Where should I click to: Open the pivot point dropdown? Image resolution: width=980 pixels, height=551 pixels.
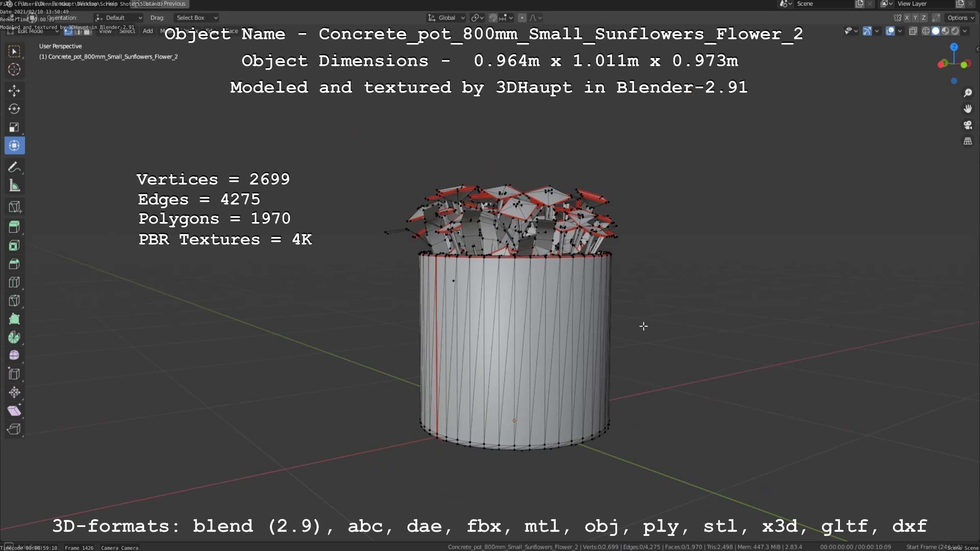point(477,18)
